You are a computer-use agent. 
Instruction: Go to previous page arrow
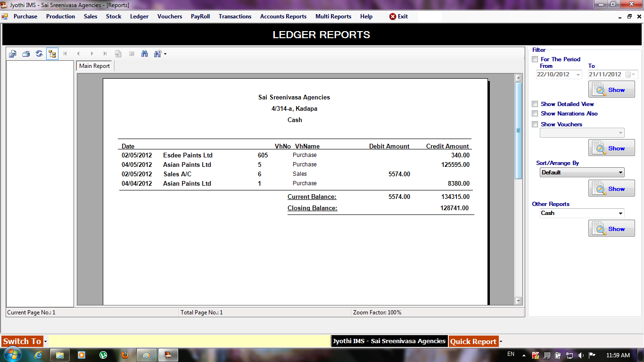(79, 54)
